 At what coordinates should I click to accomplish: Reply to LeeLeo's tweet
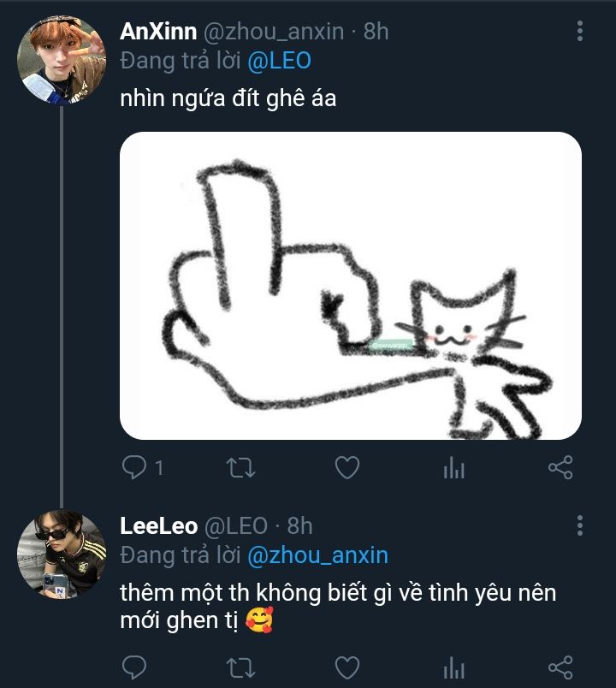click(x=134, y=667)
